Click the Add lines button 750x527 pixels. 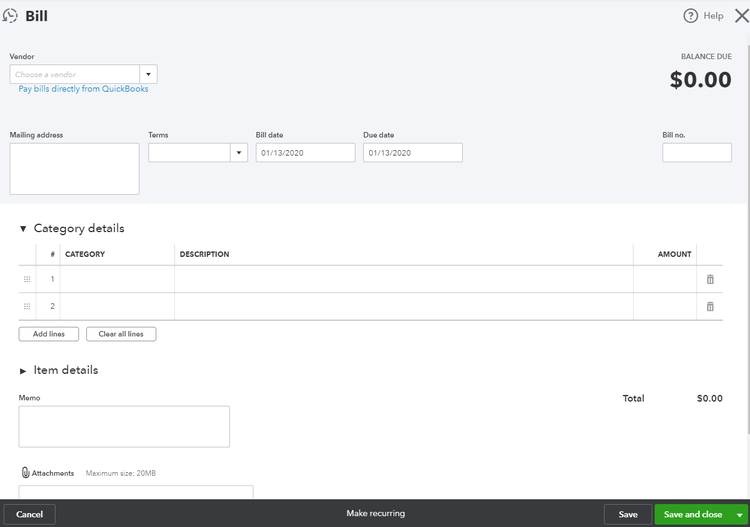tap(49, 334)
